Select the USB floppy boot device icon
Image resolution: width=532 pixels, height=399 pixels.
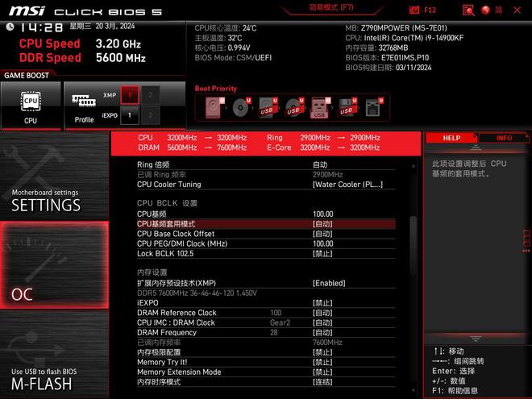pos(347,107)
